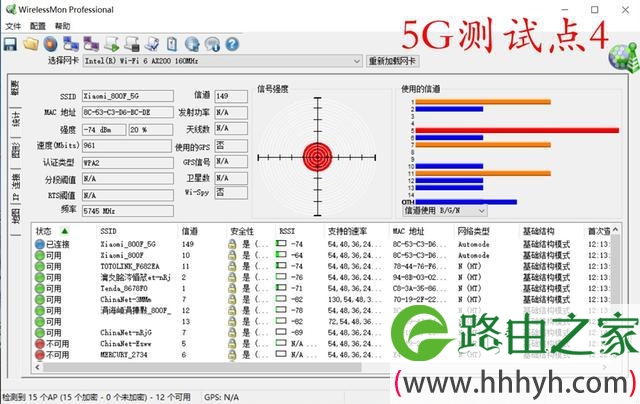This screenshot has width=640, height=404.
Task: Select the MERCURY_2734 row SSID text
Action: point(124,355)
